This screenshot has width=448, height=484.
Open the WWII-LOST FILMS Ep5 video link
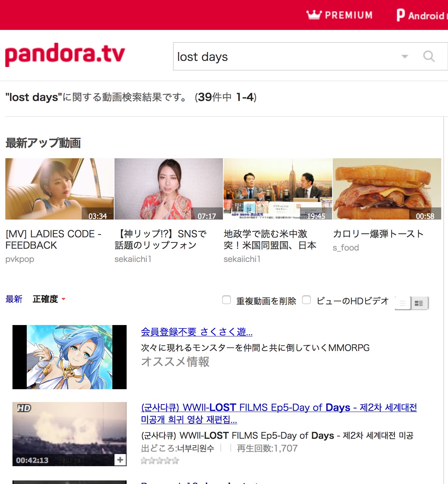pos(279,413)
